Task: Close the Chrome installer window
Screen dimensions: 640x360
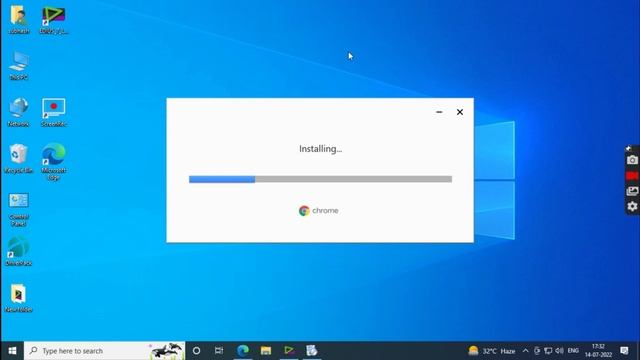Action: (x=460, y=112)
